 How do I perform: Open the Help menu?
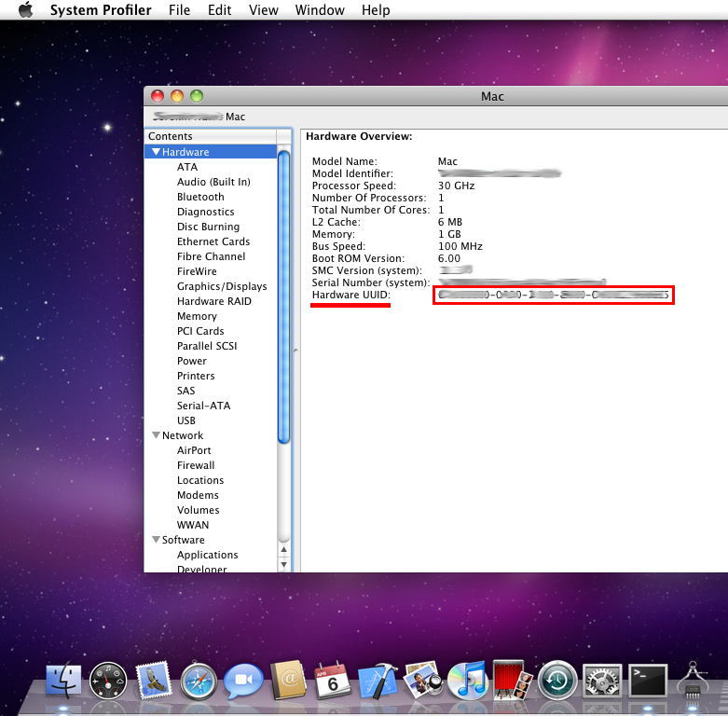pyautogui.click(x=376, y=9)
